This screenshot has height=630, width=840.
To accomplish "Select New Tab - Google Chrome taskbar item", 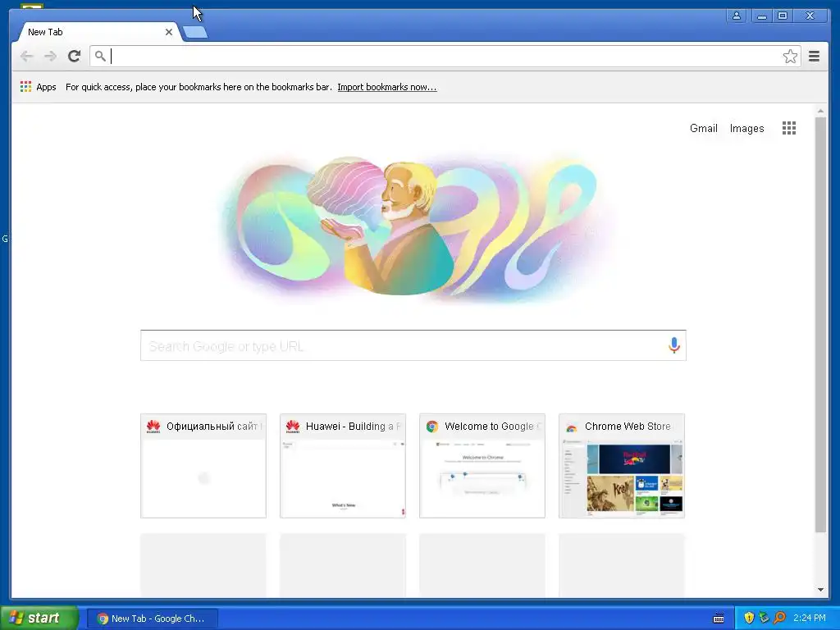I will [153, 619].
